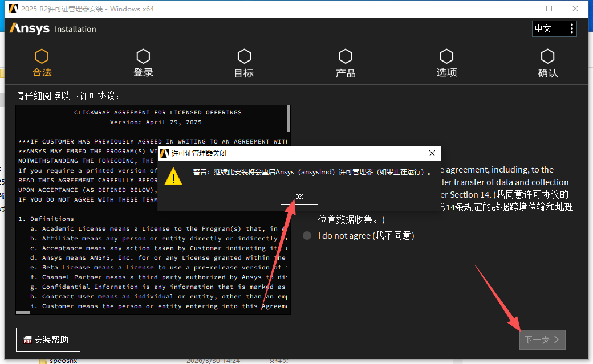This screenshot has width=593, height=364.
Task: Click the 下一步 next button
Action: point(542,340)
